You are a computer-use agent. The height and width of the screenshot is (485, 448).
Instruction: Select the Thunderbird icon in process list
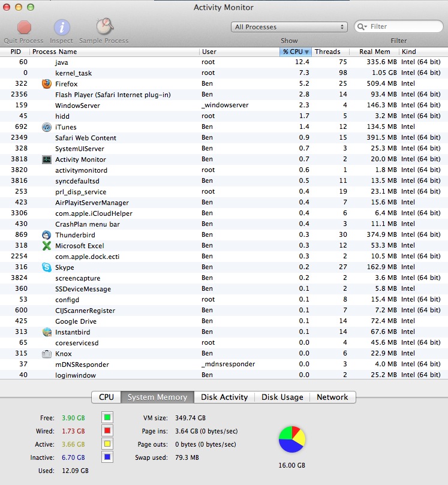point(47,235)
